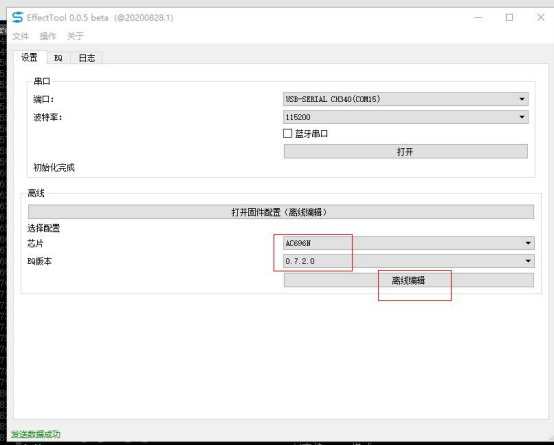Click the 初始化完成 status text
The width and height of the screenshot is (554, 445).
click(54, 168)
